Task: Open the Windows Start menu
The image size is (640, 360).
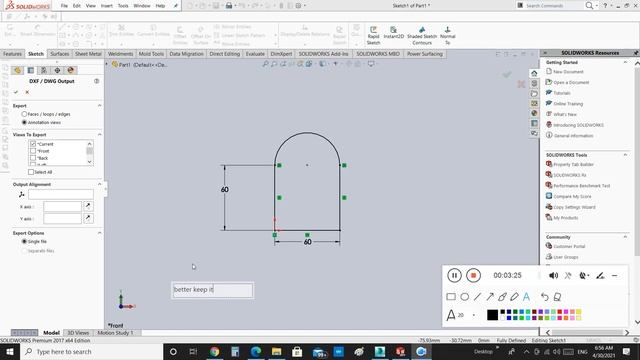Action: tap(9, 351)
